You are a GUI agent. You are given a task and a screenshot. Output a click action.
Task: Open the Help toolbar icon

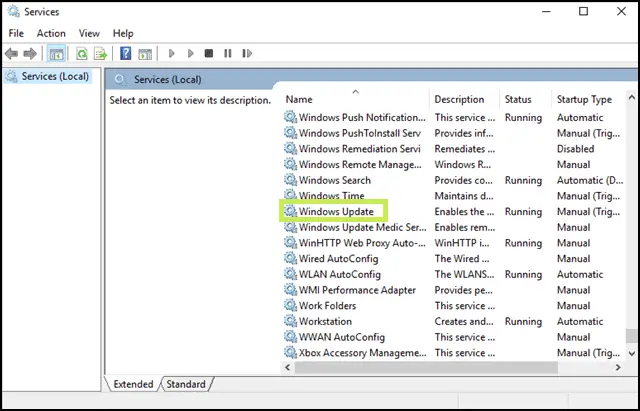click(x=125, y=53)
